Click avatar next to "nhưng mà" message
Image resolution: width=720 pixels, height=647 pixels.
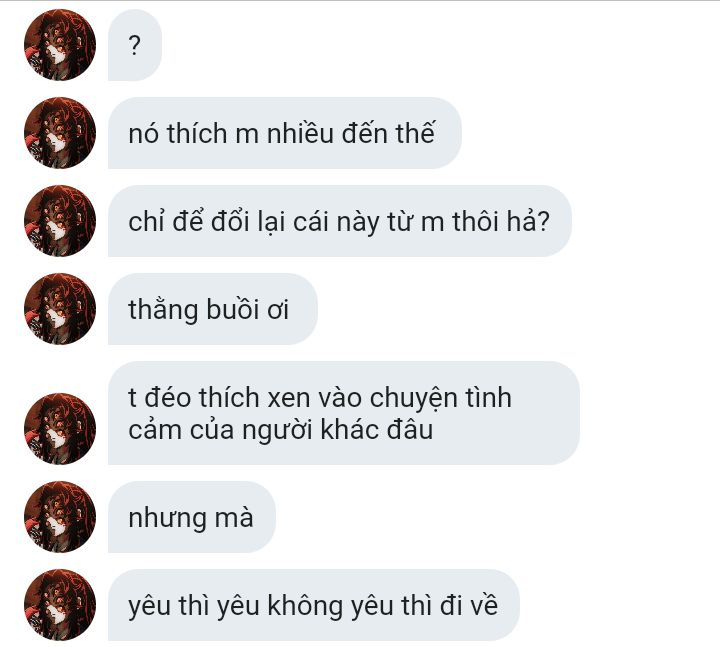60,517
